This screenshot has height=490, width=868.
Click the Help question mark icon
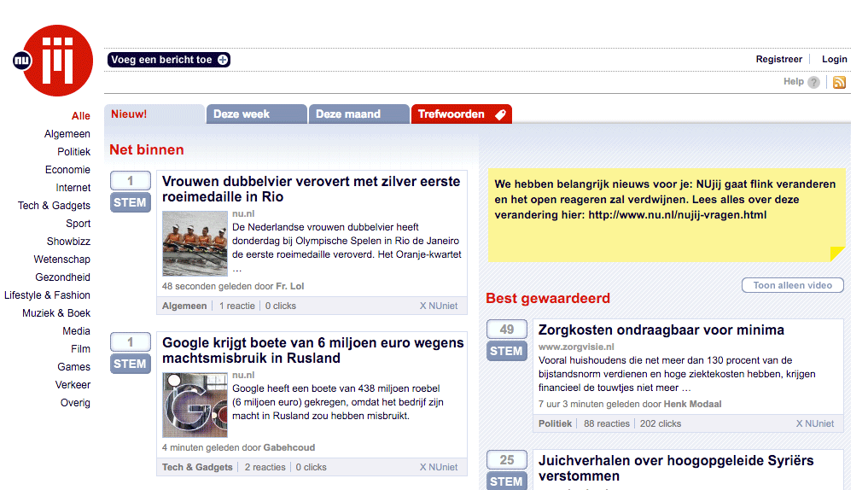pyautogui.click(x=813, y=83)
